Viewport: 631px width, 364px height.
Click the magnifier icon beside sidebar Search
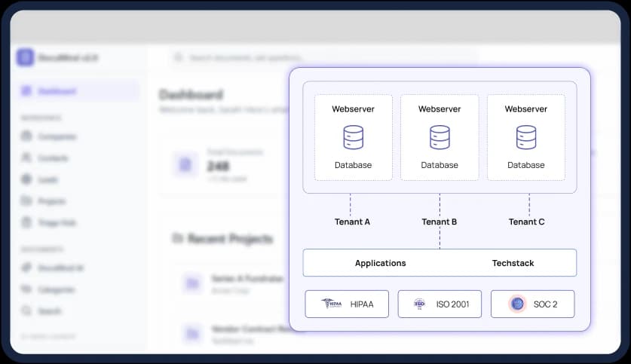pyautogui.click(x=26, y=310)
